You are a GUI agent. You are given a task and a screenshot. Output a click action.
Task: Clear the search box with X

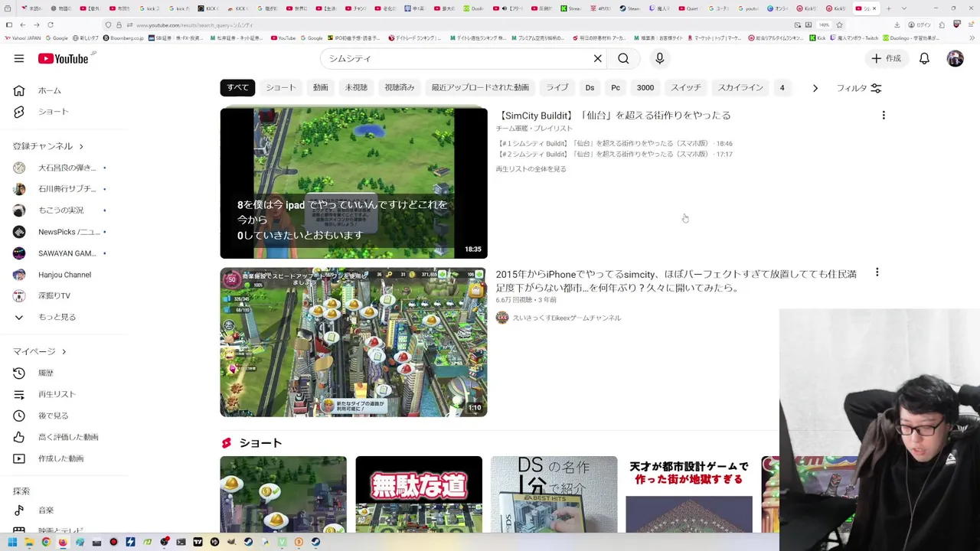click(598, 58)
